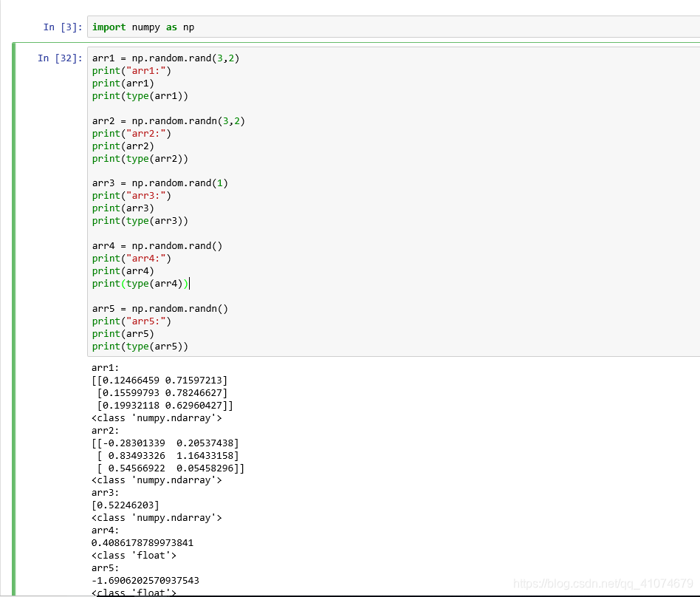Image resolution: width=700 pixels, height=597 pixels.
Task: Click the output value [0.52246203]
Action: 126,505
